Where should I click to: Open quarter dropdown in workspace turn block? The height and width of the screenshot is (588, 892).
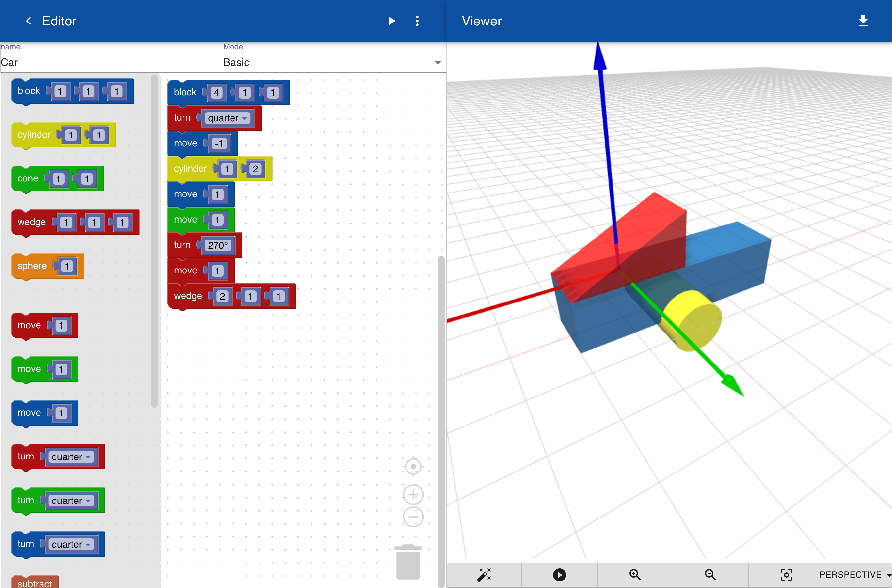tap(228, 118)
